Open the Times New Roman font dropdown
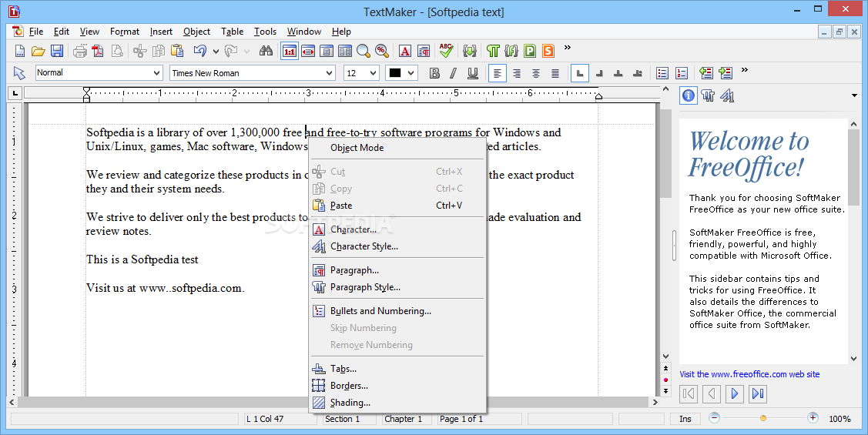Screen dimensions: 868x435 point(330,73)
